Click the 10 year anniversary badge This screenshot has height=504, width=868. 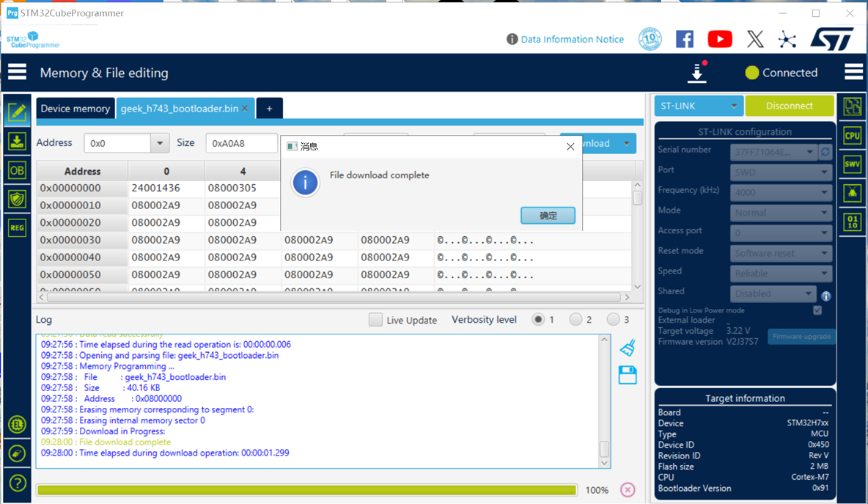(x=650, y=40)
